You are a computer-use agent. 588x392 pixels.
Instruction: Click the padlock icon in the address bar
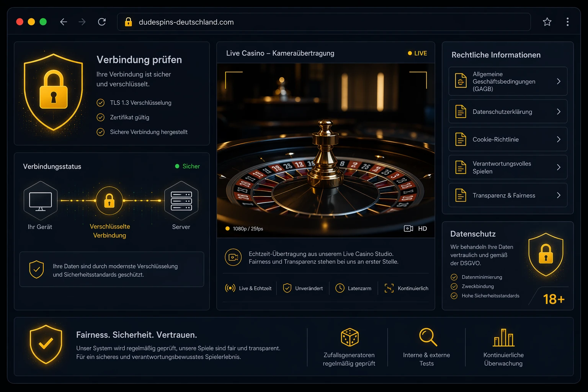(x=129, y=22)
